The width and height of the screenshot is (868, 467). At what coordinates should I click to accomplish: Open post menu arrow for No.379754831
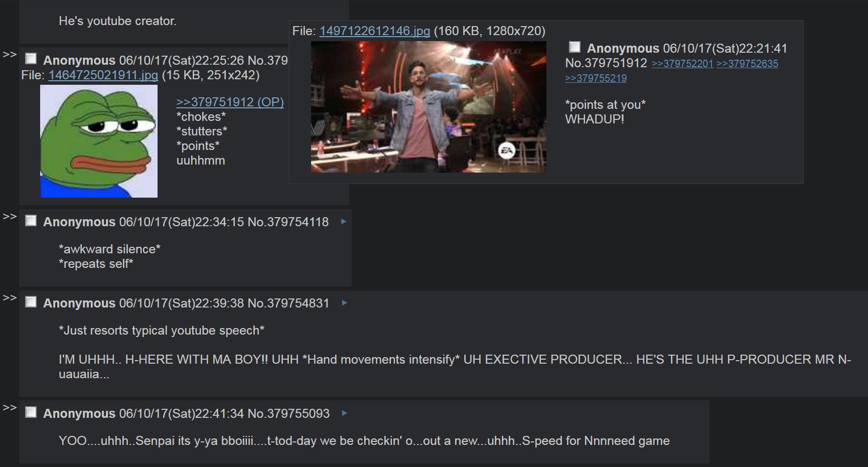pyautogui.click(x=344, y=303)
